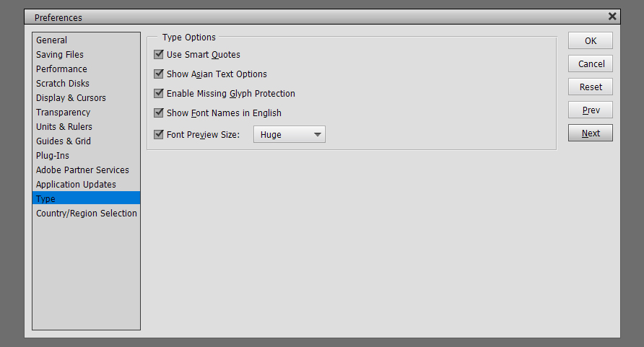This screenshot has height=347, width=644.
Task: Toggle Show Asian Text Options checkbox
Action: click(159, 74)
